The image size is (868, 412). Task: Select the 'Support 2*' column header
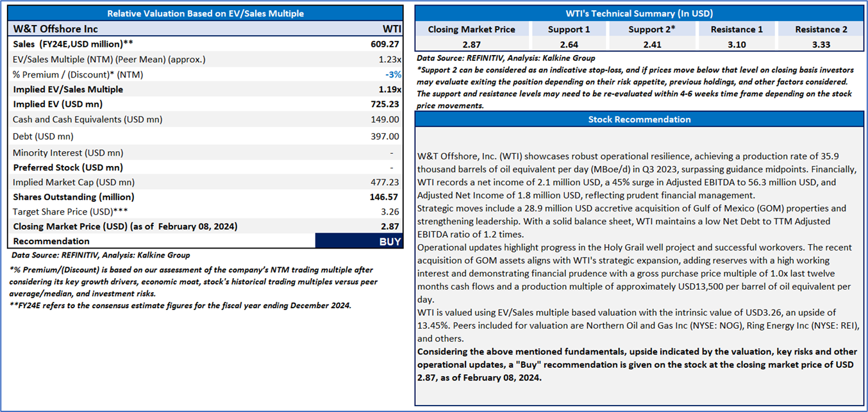tap(651, 29)
